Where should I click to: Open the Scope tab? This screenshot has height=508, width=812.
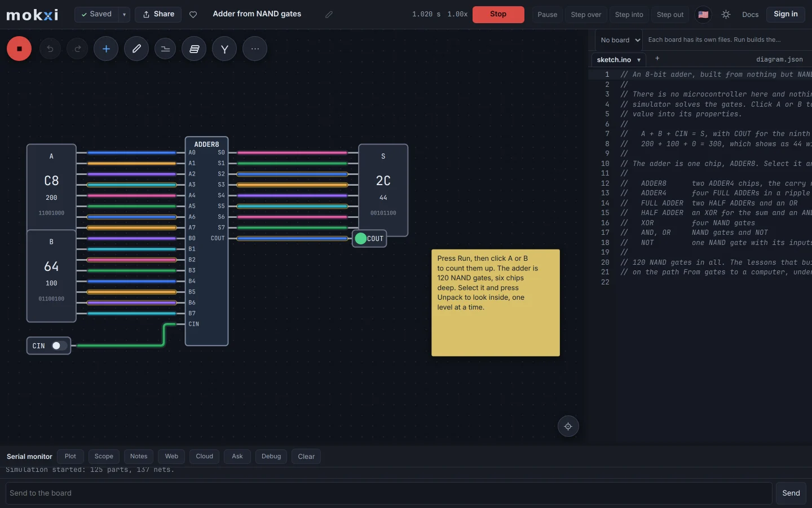tap(104, 456)
